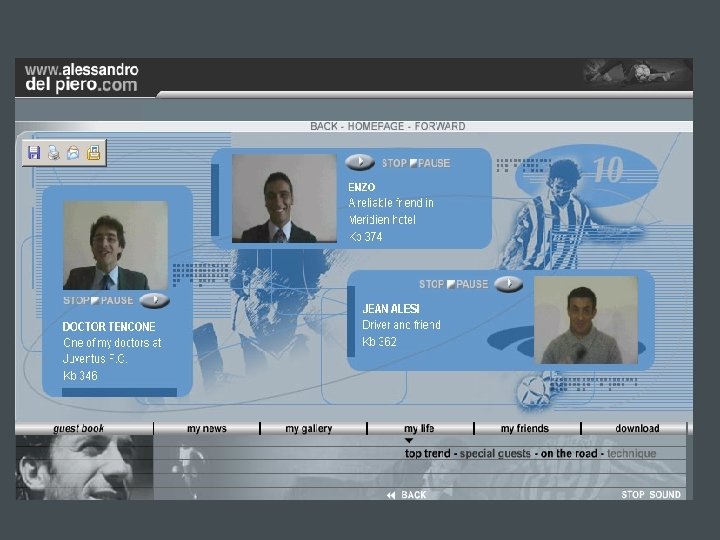The height and width of the screenshot is (540, 720).
Task: Click the DOCTOR TENCONE name heading
Action: 109,326
